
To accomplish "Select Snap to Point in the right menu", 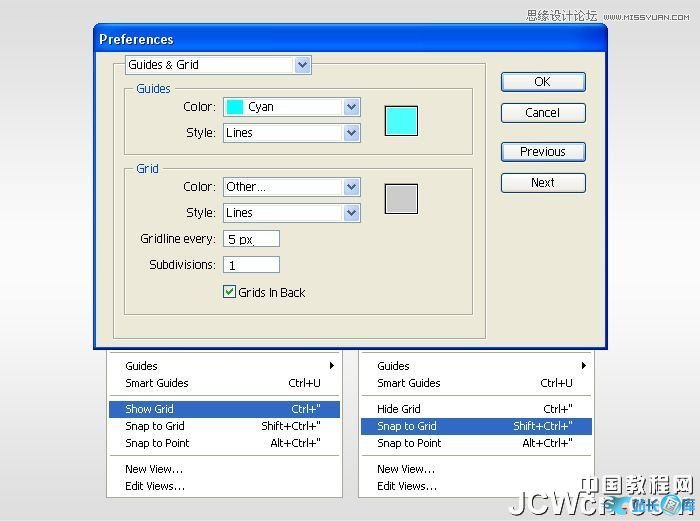I will 476,443.
